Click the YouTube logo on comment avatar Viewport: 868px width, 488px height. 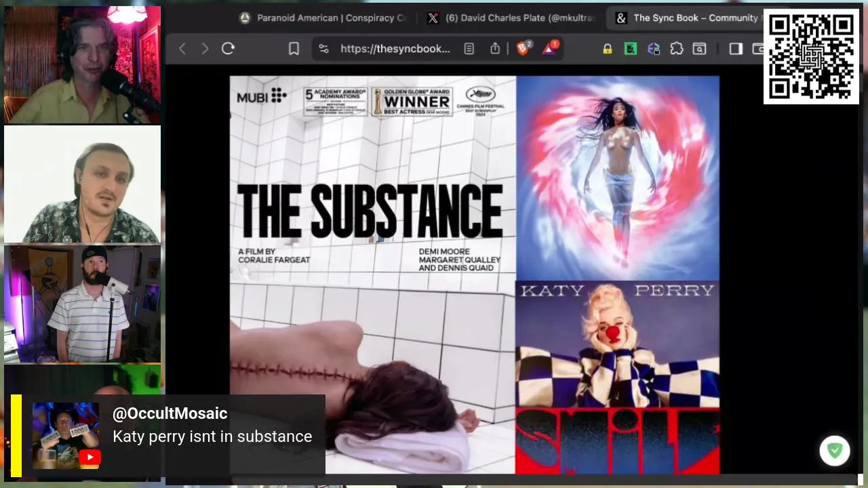pyautogui.click(x=90, y=458)
